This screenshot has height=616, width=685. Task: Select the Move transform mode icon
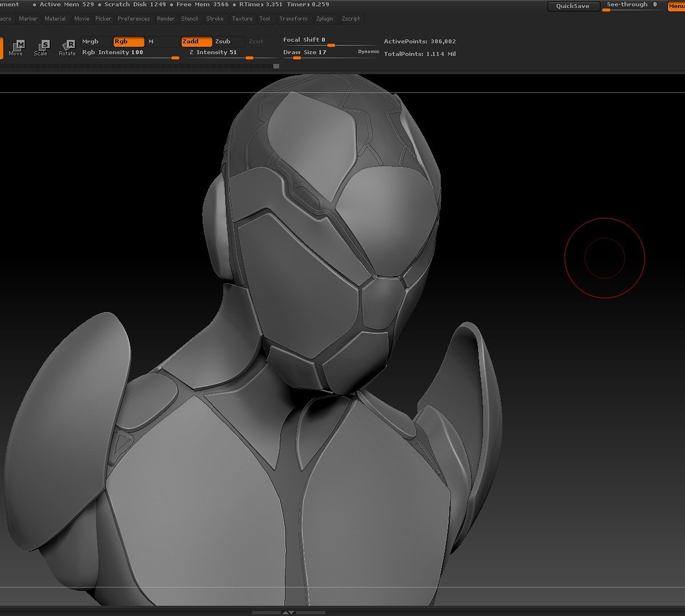(x=16, y=47)
